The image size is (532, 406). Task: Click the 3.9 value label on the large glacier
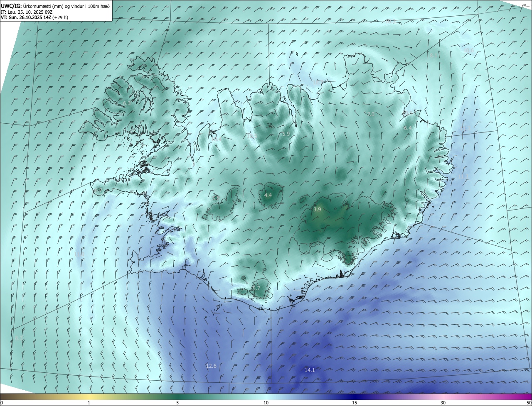317,210
